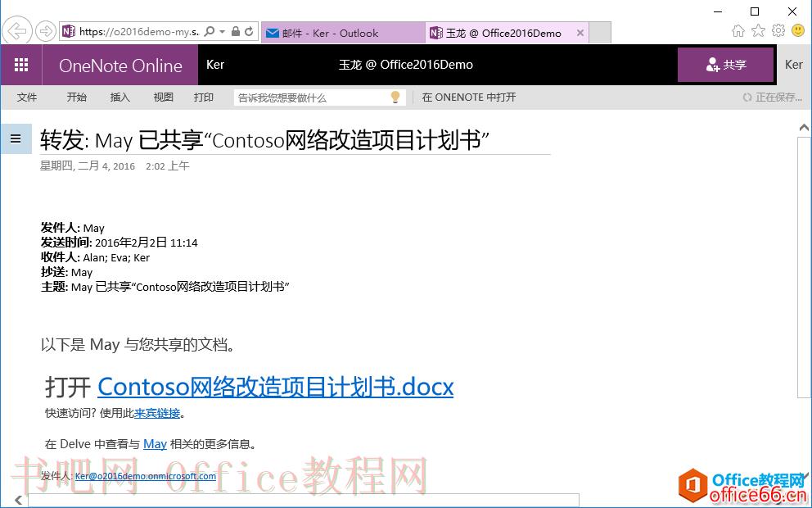Click the OneNote Online title

click(120, 66)
